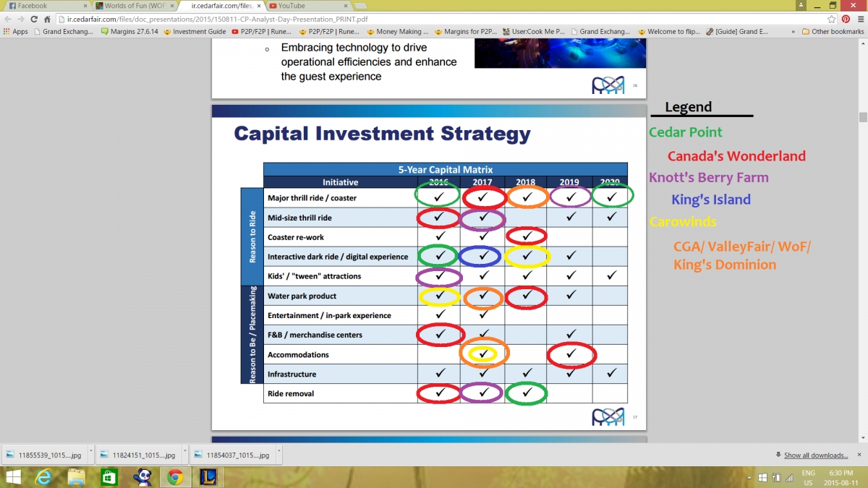
Task: Close the downloads bar
Action: (859, 455)
